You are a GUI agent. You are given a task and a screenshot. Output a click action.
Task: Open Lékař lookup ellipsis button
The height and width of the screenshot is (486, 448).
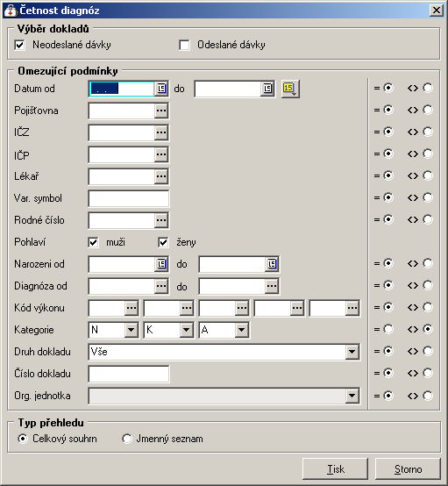(x=161, y=176)
